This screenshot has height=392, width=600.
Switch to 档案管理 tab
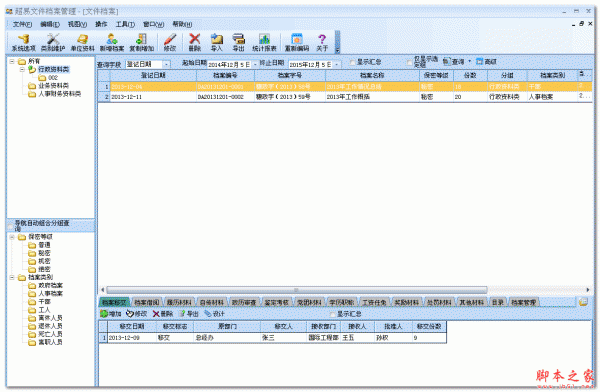[523, 302]
